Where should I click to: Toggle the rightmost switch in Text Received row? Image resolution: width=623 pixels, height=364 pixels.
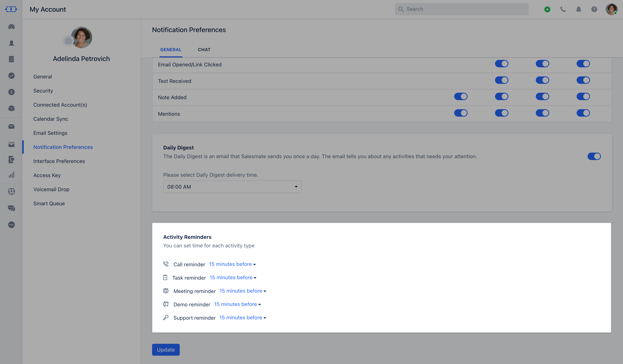click(x=583, y=80)
